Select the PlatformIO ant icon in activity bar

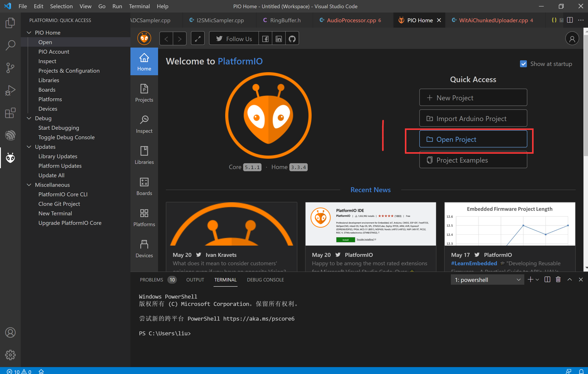[x=10, y=158]
